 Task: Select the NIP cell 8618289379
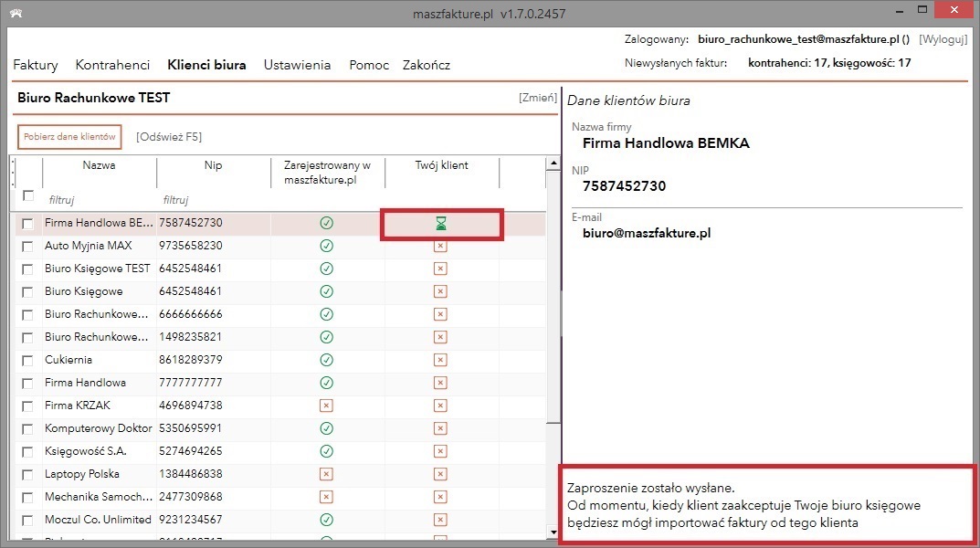coord(191,360)
